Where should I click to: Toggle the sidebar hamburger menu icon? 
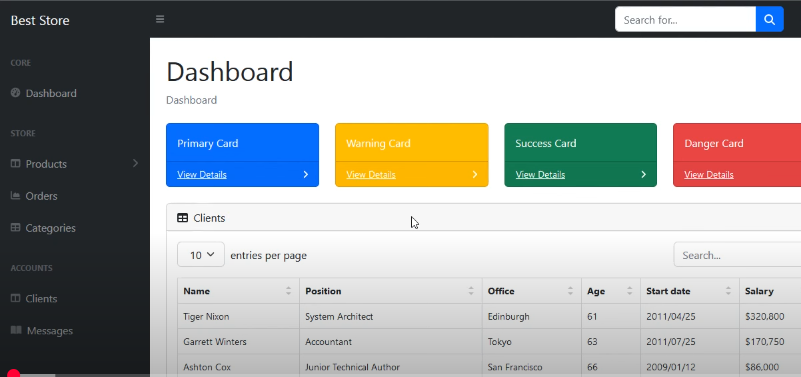click(160, 19)
